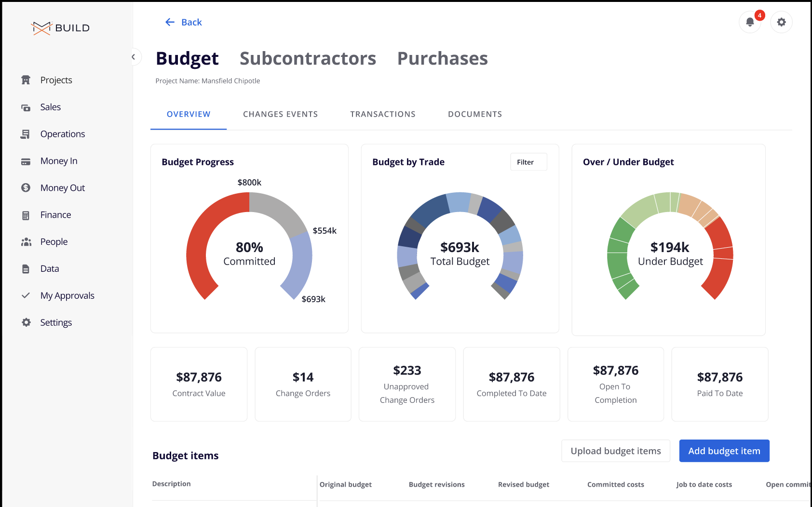Click the notification bell icon
812x507 pixels.
point(750,22)
